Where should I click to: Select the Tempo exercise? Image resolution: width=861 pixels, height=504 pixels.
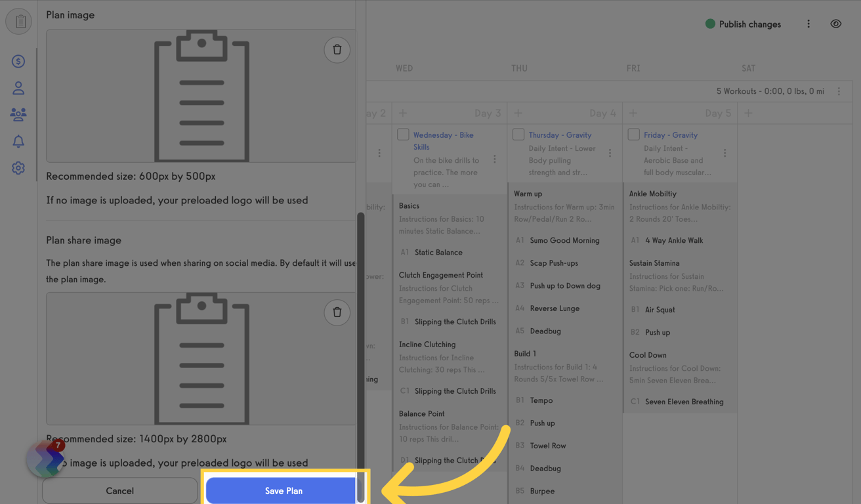click(541, 400)
